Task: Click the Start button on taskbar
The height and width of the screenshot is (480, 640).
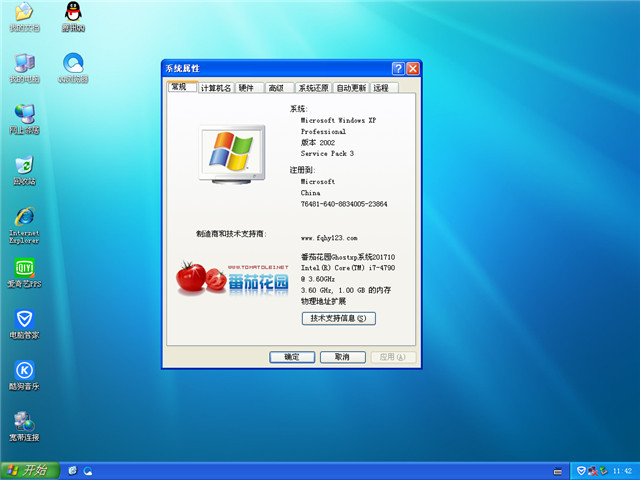Action: pyautogui.click(x=30, y=471)
